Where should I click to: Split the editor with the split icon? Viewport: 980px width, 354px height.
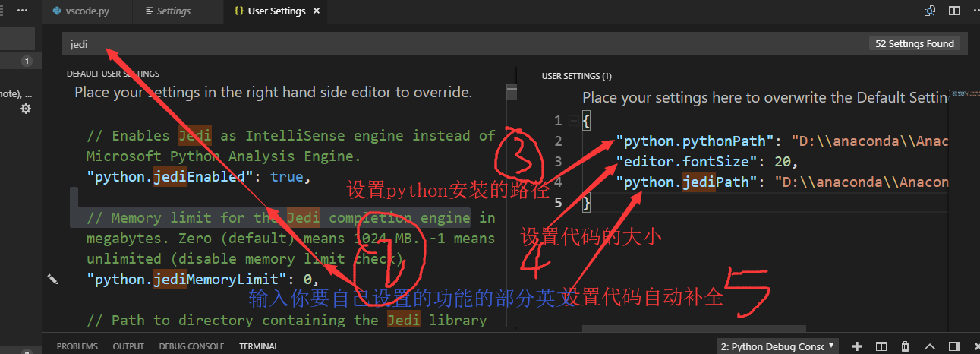955,11
